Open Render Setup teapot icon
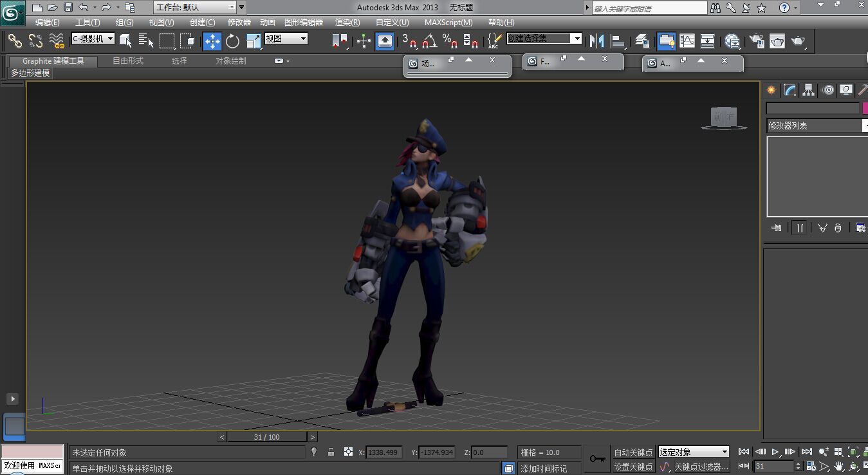This screenshot has height=475, width=868. pos(757,41)
